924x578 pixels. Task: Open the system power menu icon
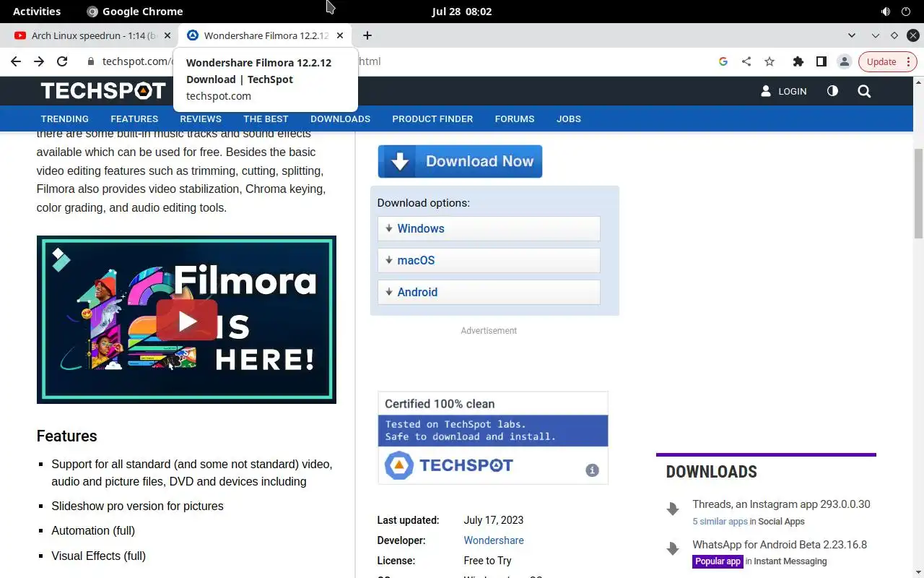pyautogui.click(x=906, y=12)
